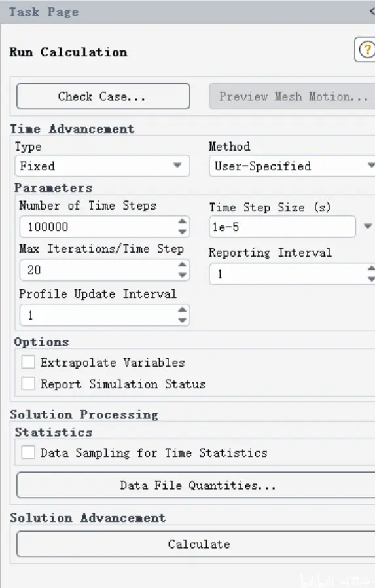
Task: Expand the Time Step Size dropdown arrow
Action: 368,226
